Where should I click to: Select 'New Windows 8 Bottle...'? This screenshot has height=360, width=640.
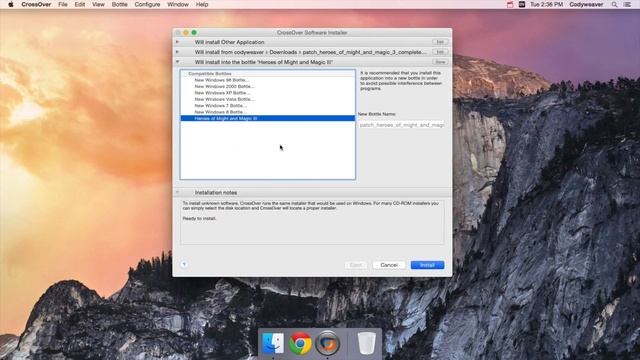coord(268,112)
